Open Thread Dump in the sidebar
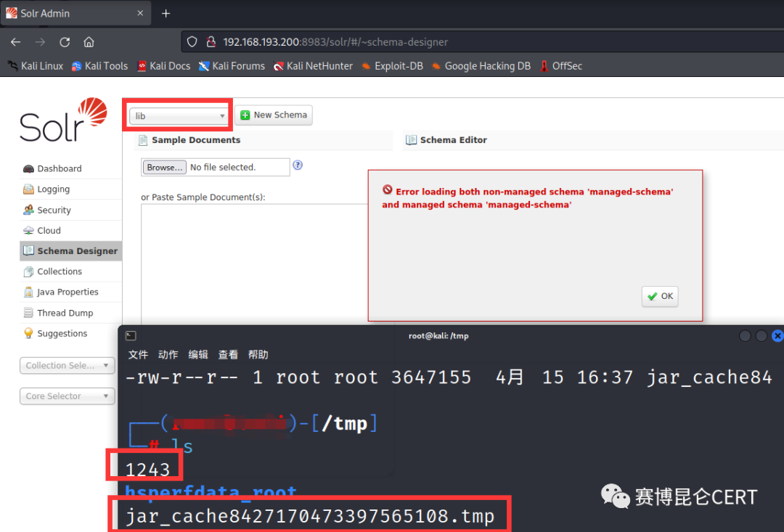The width and height of the screenshot is (784, 532). point(70,313)
